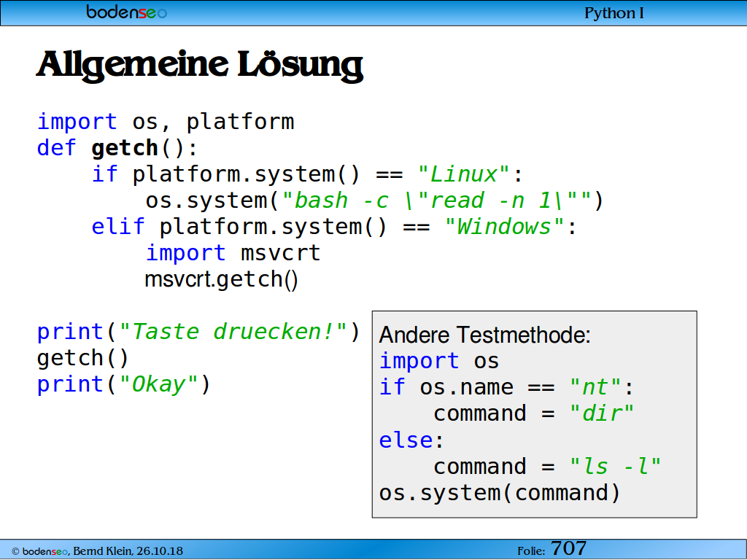Select the 'import os, platform' code line

[166, 122]
